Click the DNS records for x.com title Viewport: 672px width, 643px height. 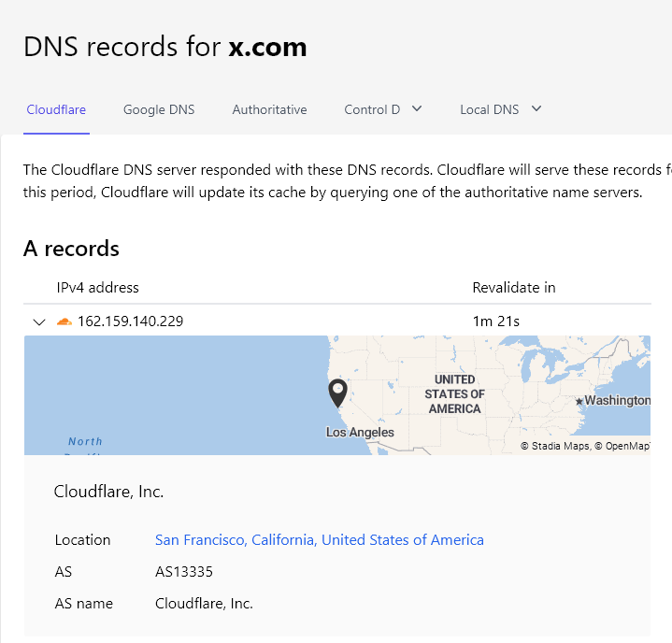(x=165, y=47)
